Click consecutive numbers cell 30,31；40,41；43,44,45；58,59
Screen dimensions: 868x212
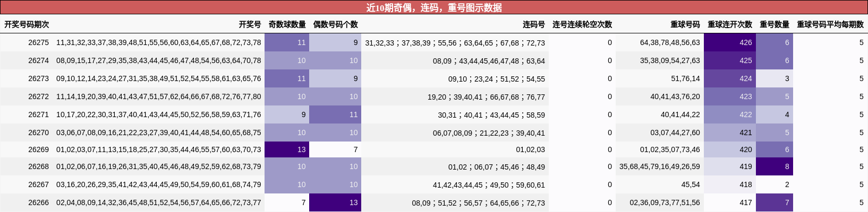point(455,114)
